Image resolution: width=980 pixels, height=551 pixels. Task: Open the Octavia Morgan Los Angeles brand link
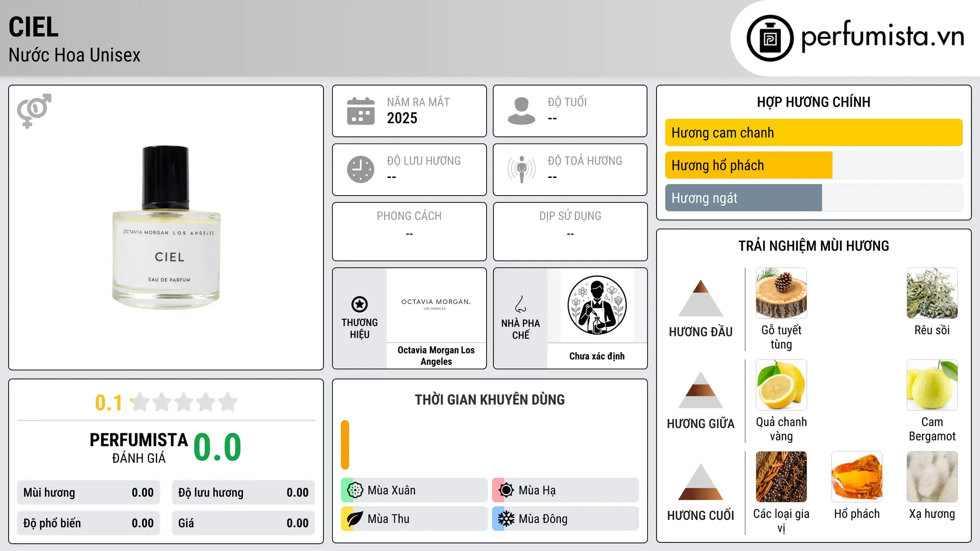pyautogui.click(x=436, y=356)
